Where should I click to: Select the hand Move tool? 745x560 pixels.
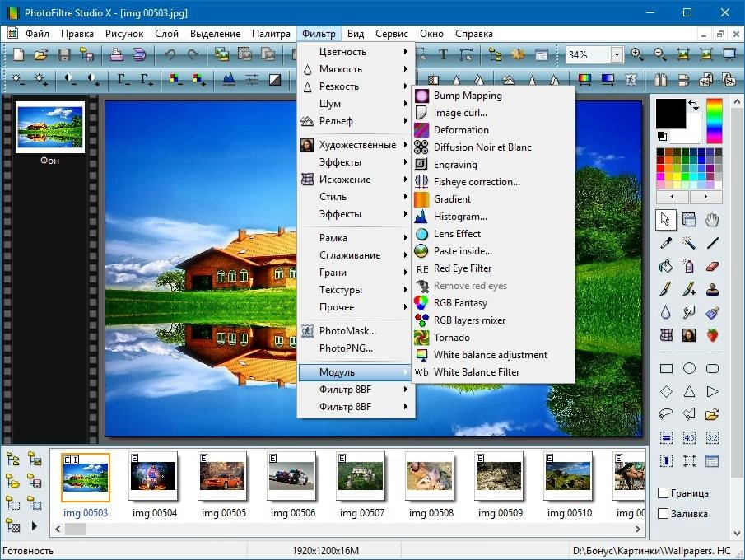[x=712, y=220]
